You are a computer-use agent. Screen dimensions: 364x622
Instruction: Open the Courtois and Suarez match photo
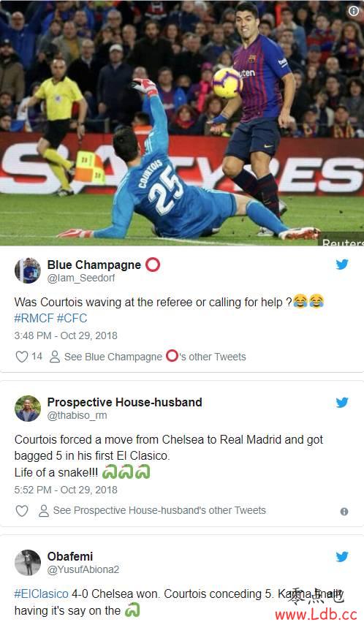point(182,123)
